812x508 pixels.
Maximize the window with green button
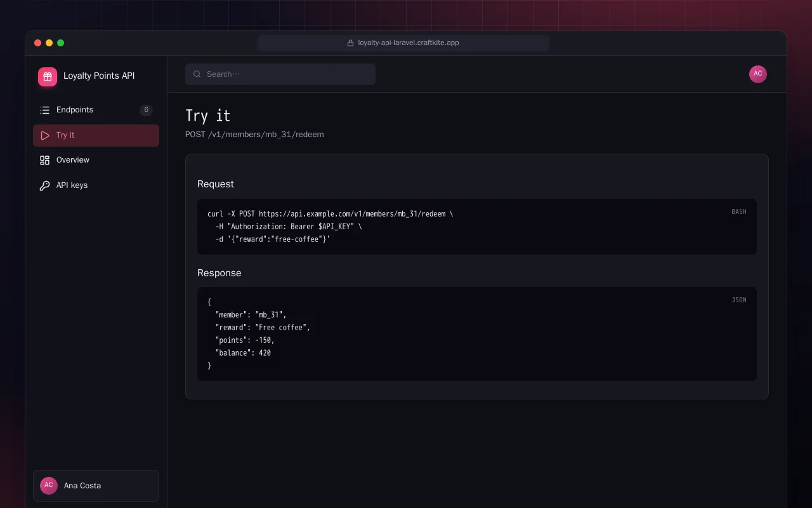tap(60, 43)
